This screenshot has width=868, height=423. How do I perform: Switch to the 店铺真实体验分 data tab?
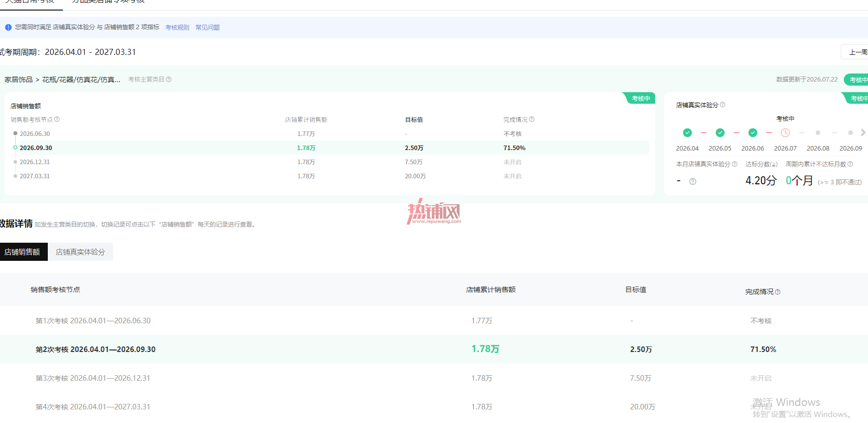[x=81, y=252]
